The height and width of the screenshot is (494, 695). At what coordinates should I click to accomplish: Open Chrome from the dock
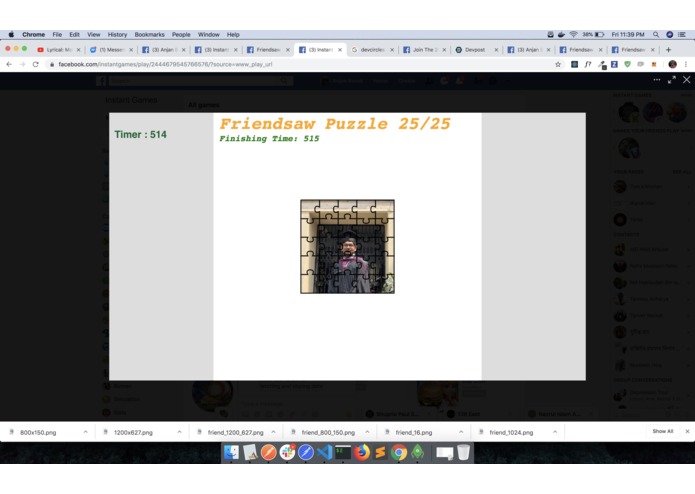click(399, 452)
